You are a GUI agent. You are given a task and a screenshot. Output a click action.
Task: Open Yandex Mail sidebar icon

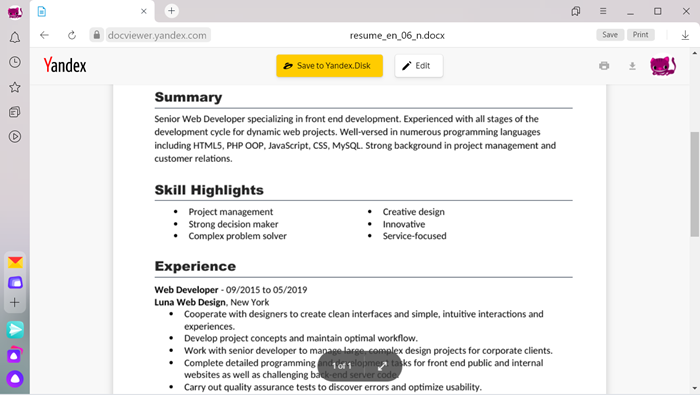[x=15, y=262]
